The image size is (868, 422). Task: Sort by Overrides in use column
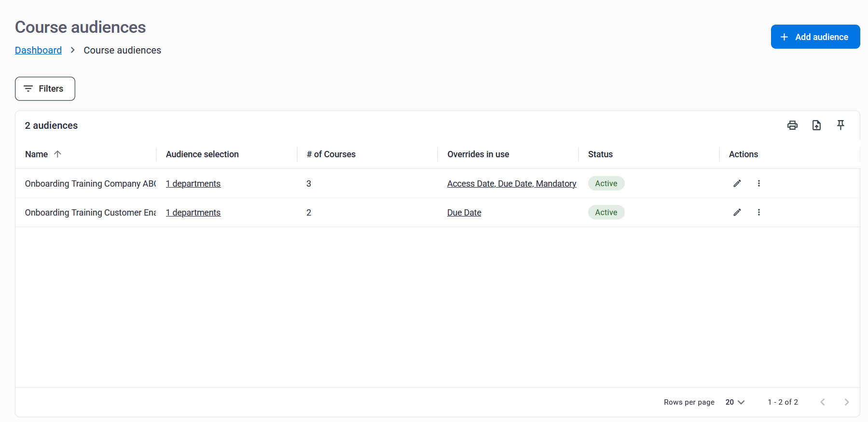tap(478, 154)
